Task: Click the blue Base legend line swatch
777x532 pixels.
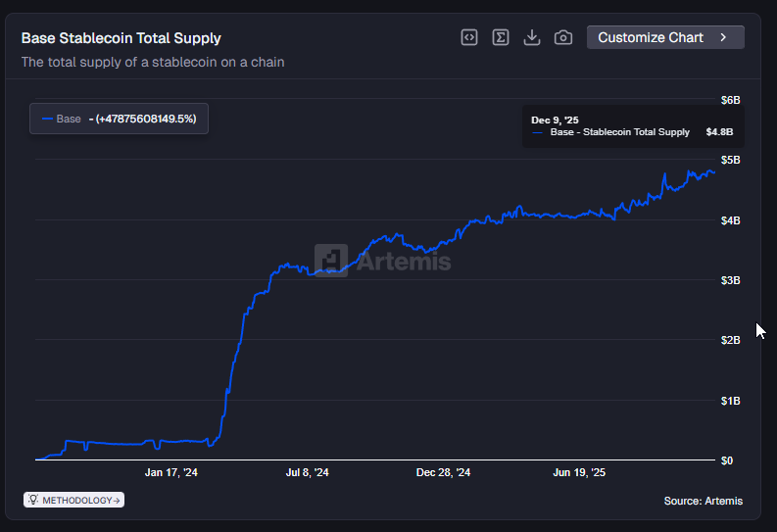Action: click(48, 119)
